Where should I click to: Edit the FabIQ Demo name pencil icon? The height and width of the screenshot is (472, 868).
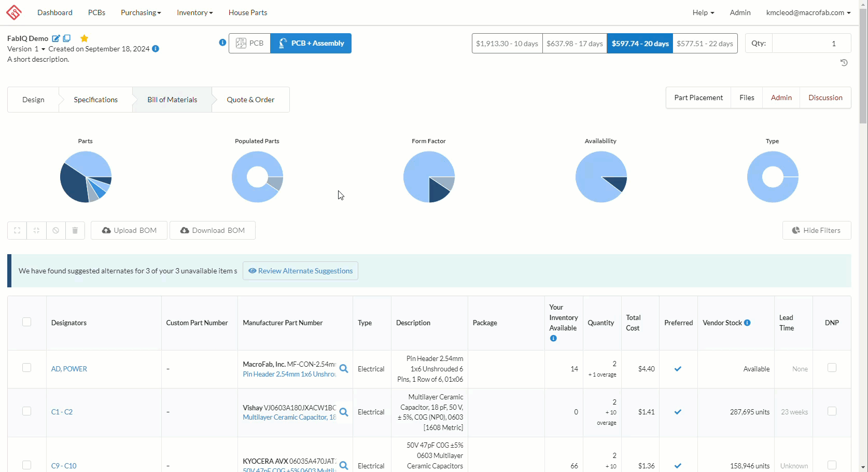[56, 38]
